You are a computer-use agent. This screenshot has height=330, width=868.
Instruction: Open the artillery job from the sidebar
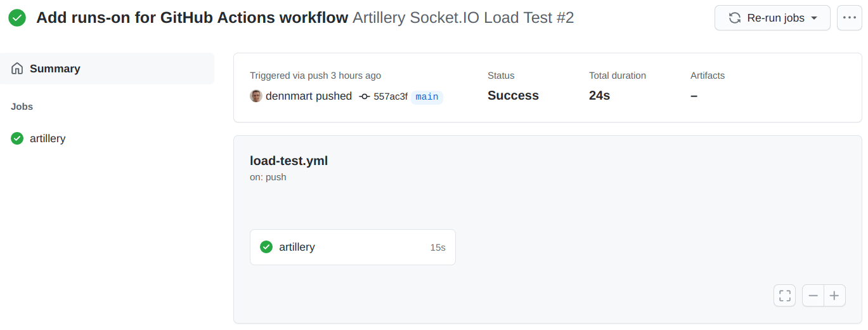pyautogui.click(x=48, y=138)
